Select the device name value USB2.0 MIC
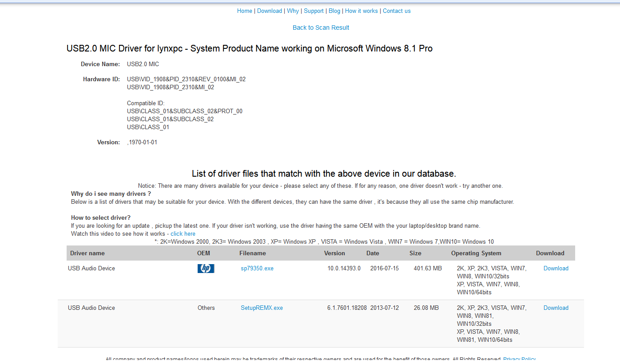Image resolution: width=620 pixels, height=364 pixels. [143, 64]
